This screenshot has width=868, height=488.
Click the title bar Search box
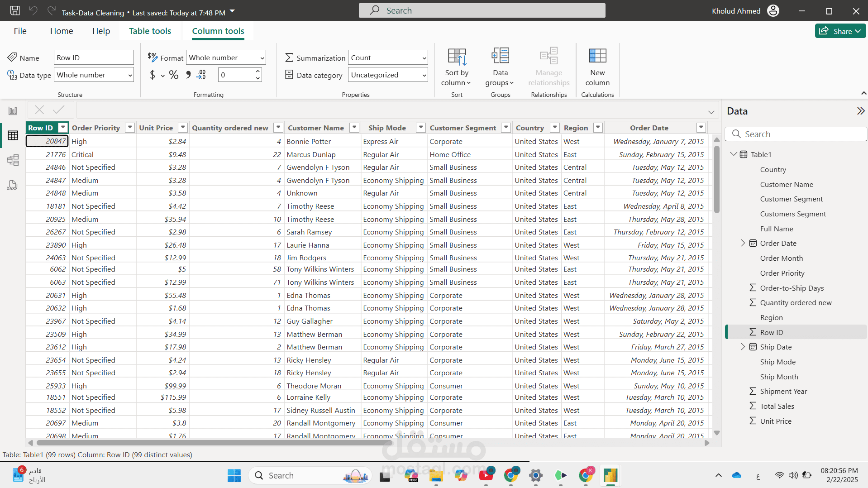482,10
